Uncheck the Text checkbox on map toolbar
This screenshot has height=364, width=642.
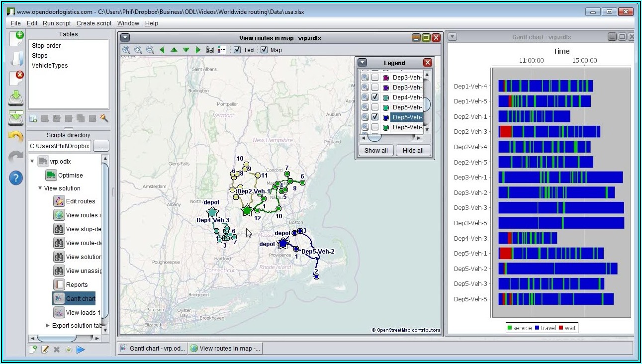[x=237, y=50]
